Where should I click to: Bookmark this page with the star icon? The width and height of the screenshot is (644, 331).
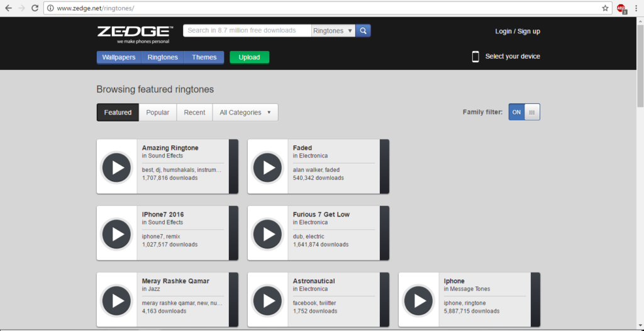click(x=605, y=8)
